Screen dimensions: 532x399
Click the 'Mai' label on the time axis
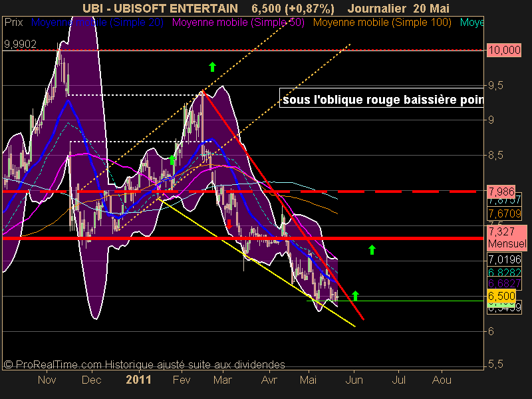[x=308, y=380]
